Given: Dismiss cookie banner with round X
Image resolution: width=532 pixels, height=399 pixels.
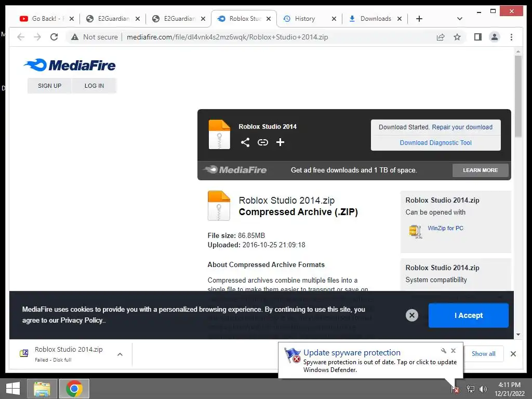Looking at the screenshot, I should (411, 315).
